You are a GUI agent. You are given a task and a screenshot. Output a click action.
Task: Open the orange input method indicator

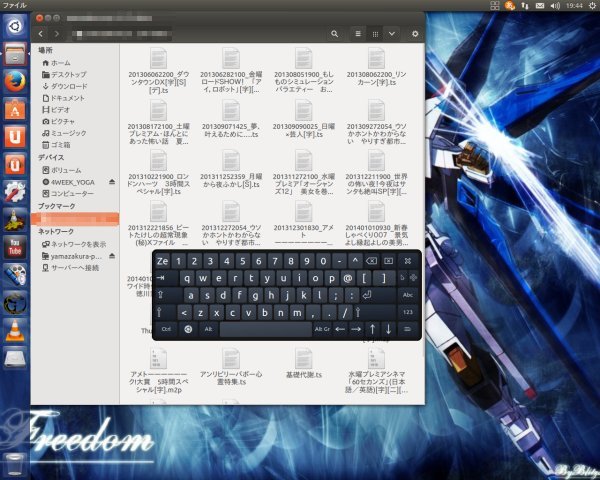click(x=510, y=5)
